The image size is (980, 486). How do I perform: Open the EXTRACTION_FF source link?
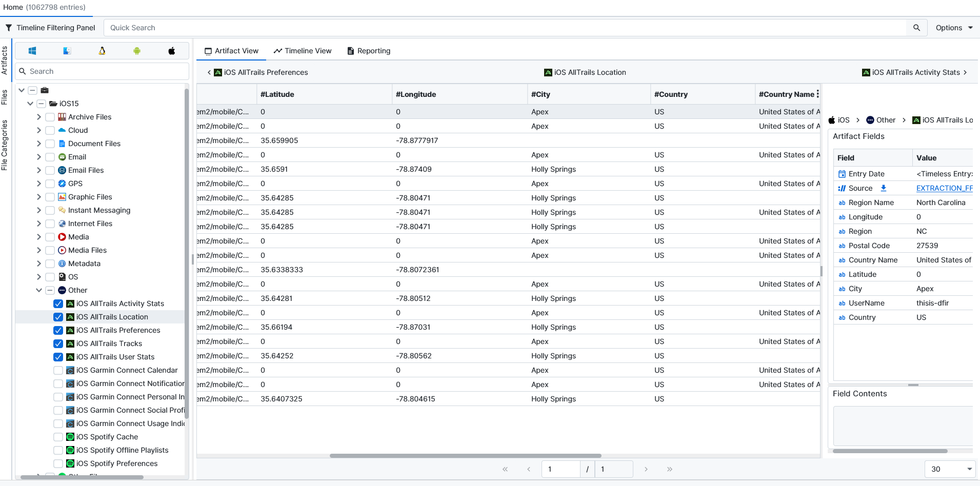(x=944, y=188)
